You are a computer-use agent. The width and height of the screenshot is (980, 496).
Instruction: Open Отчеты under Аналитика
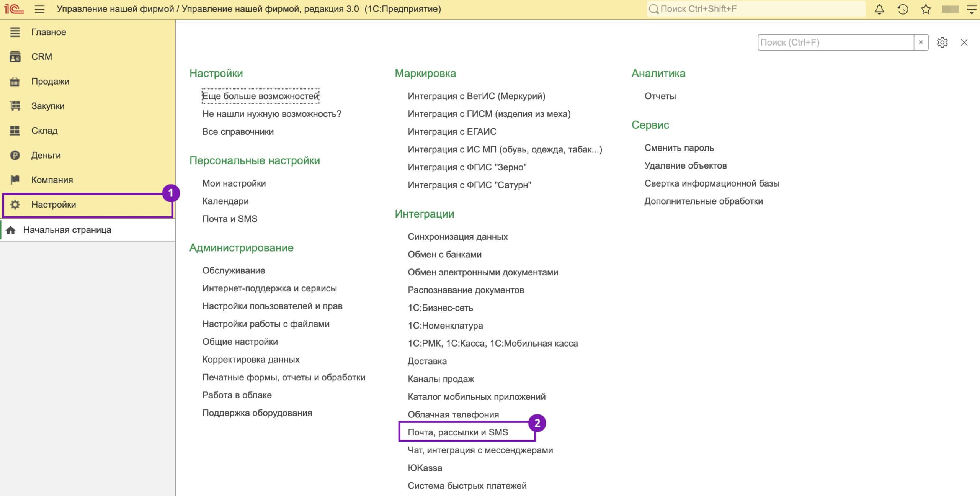pos(660,96)
